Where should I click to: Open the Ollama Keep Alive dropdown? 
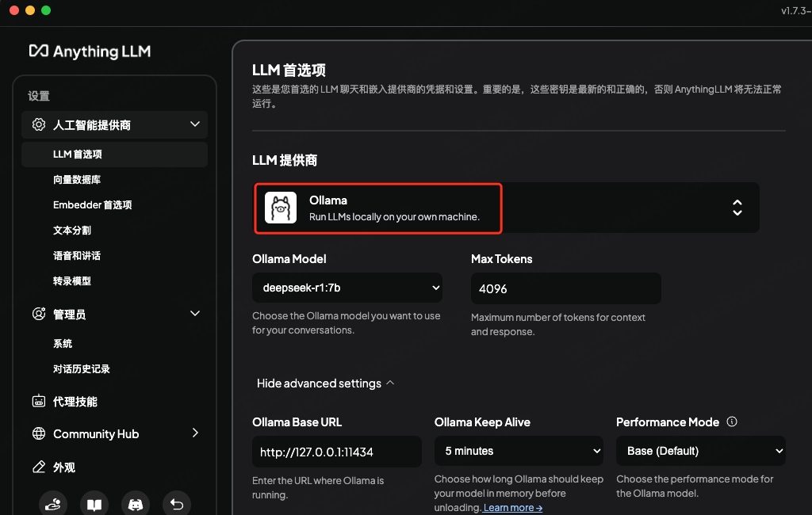[x=519, y=451]
